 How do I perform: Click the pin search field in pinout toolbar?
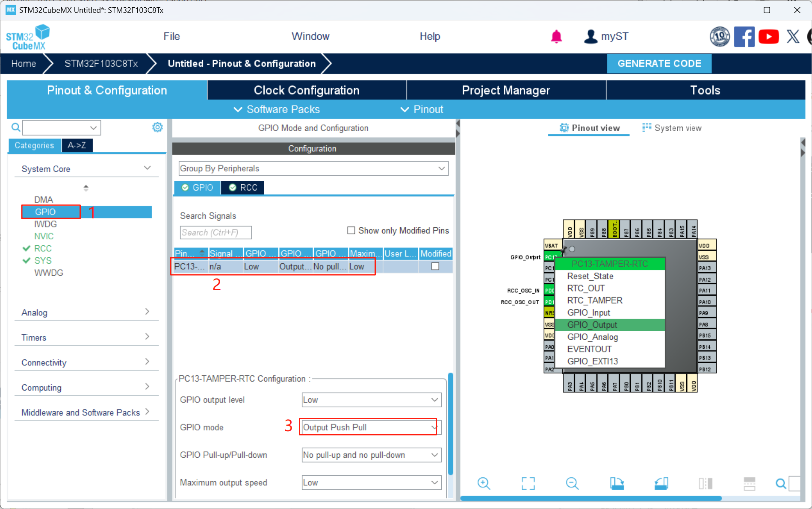click(794, 483)
